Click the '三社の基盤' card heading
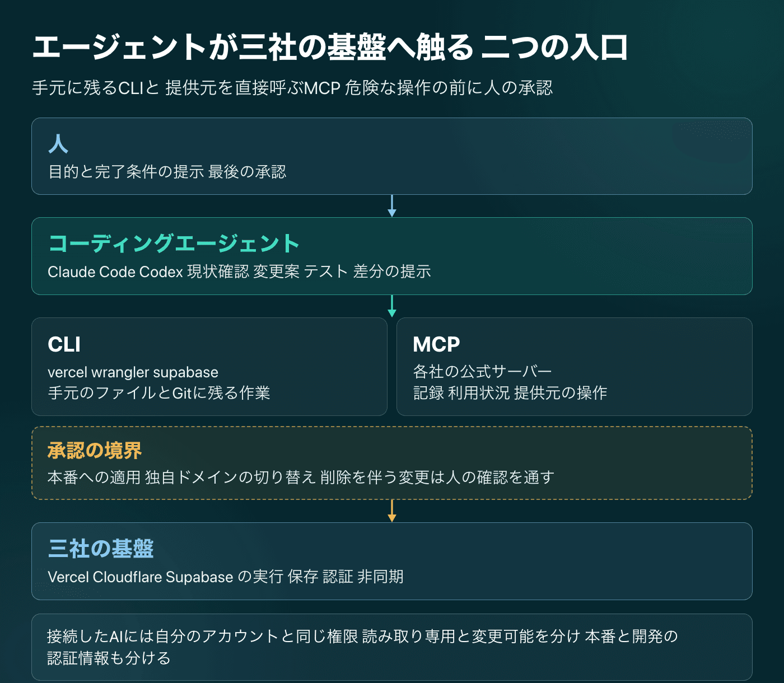The width and height of the screenshot is (784, 683). coord(101,549)
